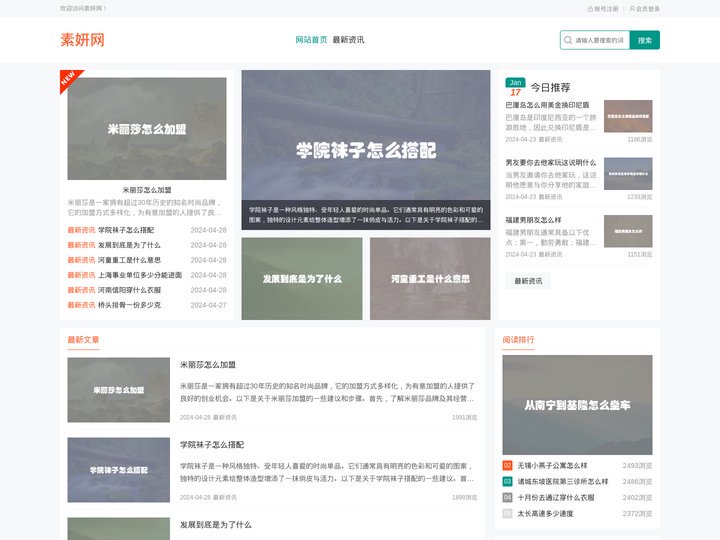Open 发展到底是为了什么 title in latest articles
This screenshot has height=540, width=720.
[x=215, y=524]
